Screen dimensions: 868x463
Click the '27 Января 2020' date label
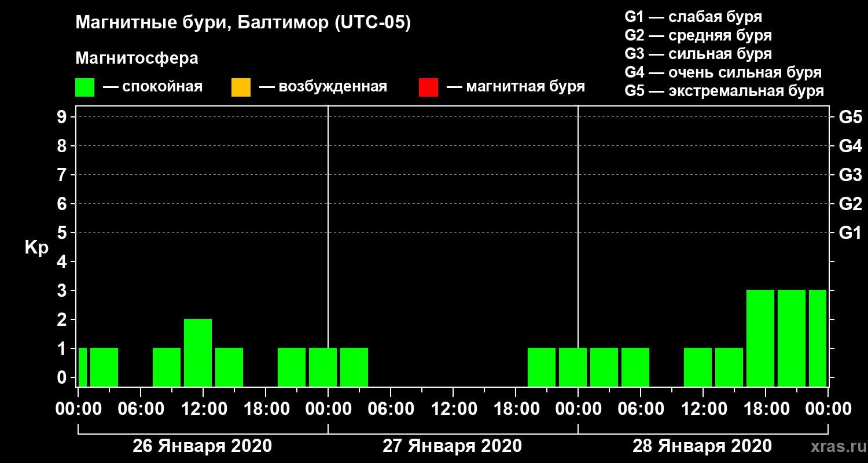coord(453,446)
